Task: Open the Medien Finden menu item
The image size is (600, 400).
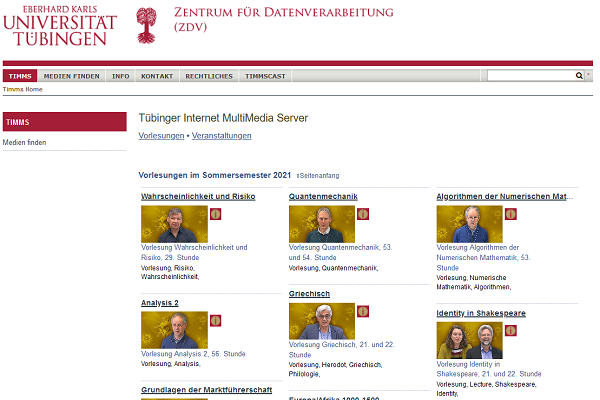Action: [71, 76]
